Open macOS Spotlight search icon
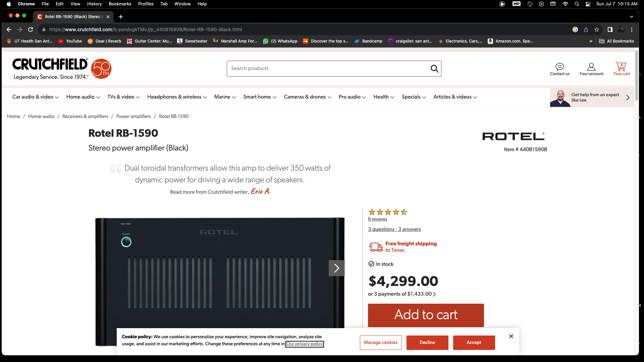The width and height of the screenshot is (644, 362). (577, 4)
